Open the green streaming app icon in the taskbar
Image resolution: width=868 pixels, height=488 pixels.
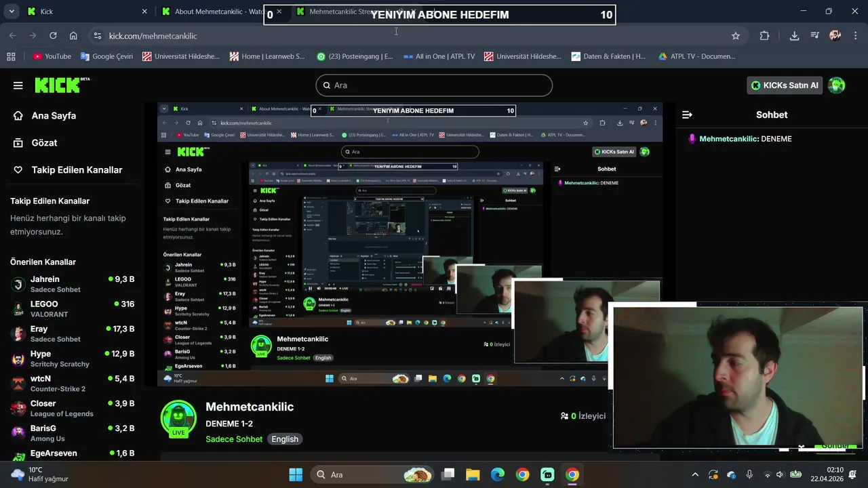[547, 474]
